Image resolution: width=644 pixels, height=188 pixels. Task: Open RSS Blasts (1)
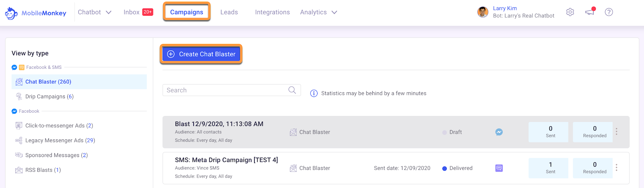click(43, 170)
